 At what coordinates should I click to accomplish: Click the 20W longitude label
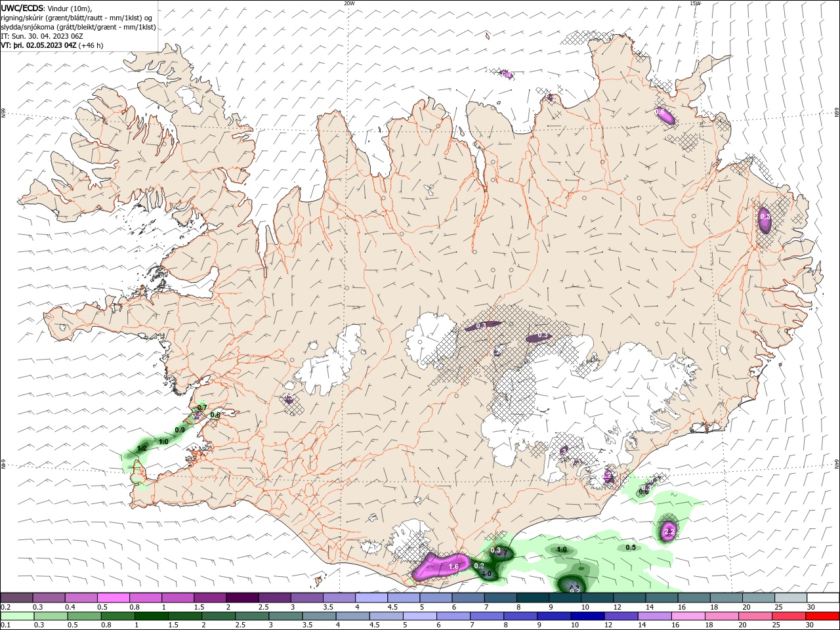[349, 3]
